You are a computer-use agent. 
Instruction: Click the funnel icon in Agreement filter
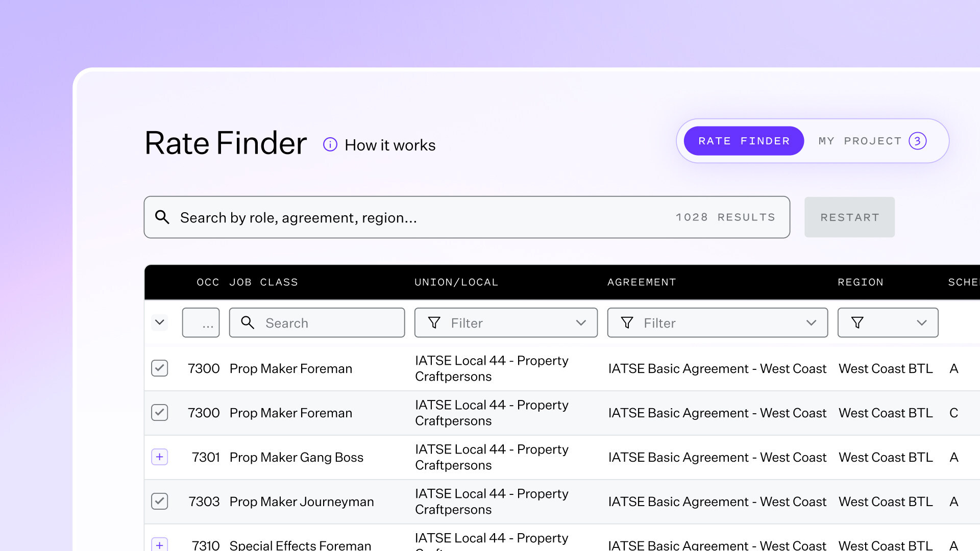pos(627,323)
